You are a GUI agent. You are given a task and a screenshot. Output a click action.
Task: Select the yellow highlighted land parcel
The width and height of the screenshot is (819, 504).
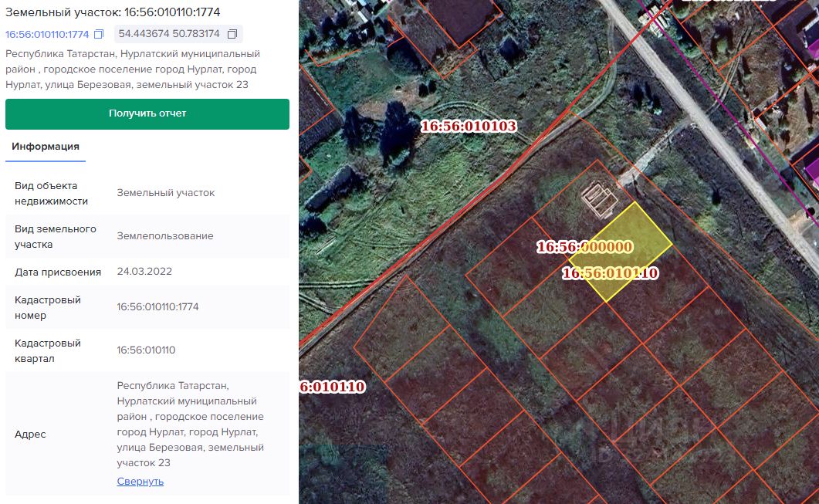(x=620, y=252)
